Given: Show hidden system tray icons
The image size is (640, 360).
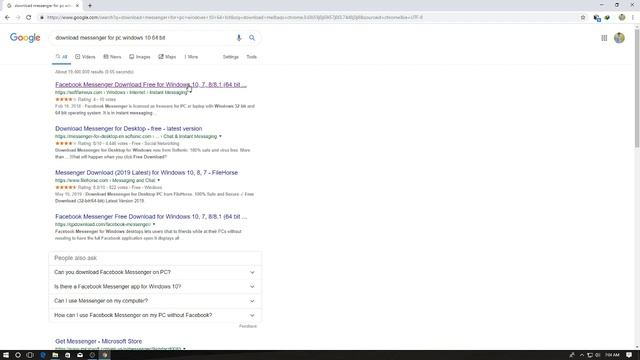Looking at the screenshot, I should tap(582, 355).
